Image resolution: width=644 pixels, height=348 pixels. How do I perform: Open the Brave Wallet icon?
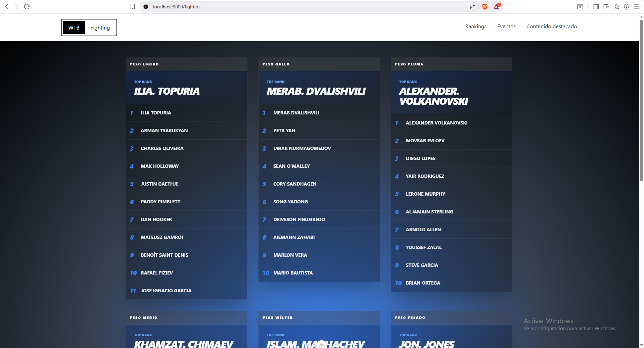(606, 7)
